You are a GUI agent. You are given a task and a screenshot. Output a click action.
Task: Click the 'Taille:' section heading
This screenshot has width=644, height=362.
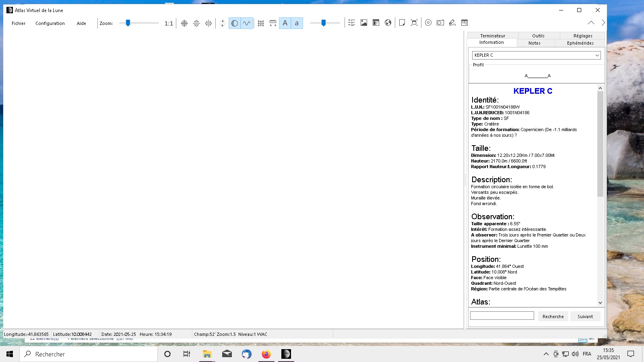coord(481,148)
